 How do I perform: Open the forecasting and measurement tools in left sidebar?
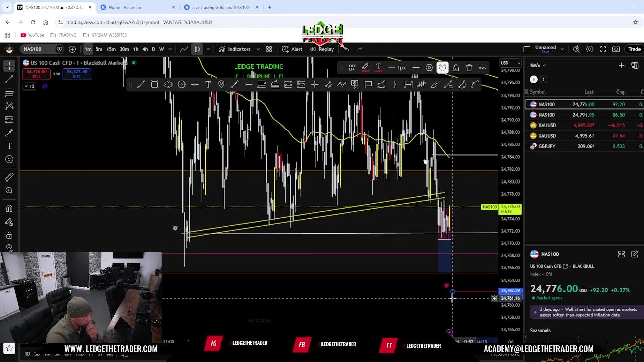point(9,119)
